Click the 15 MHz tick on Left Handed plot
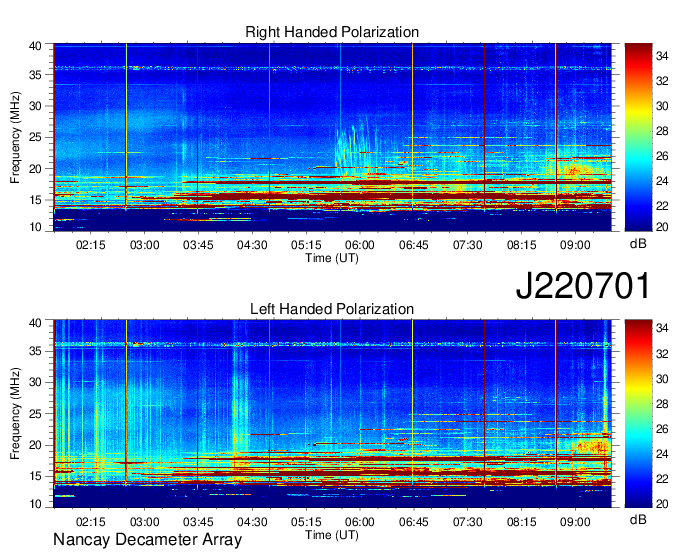 pos(35,477)
